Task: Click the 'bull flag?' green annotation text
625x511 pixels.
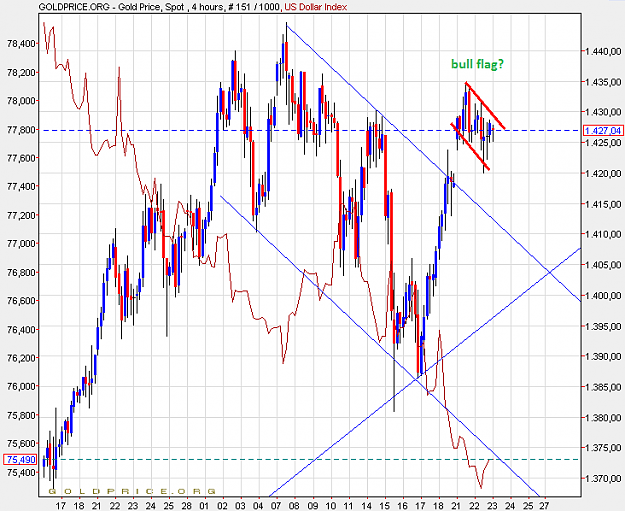Action: tap(477, 64)
